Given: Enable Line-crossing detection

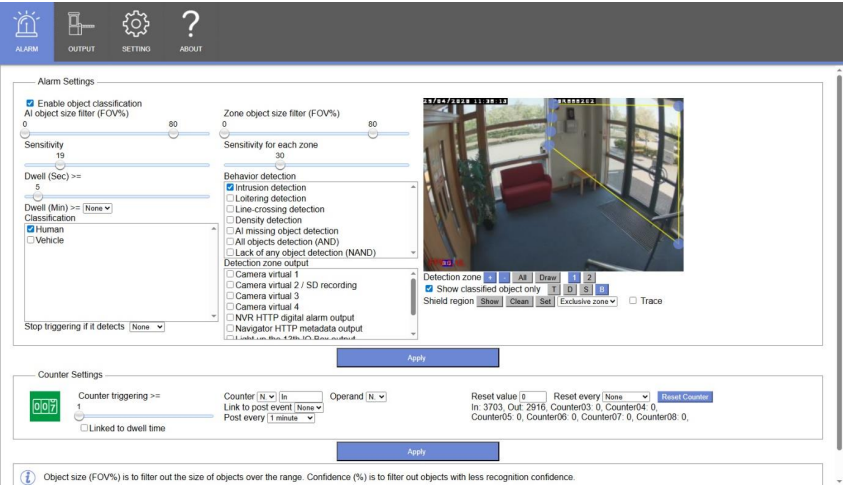Looking at the screenshot, I should pyautogui.click(x=230, y=209).
